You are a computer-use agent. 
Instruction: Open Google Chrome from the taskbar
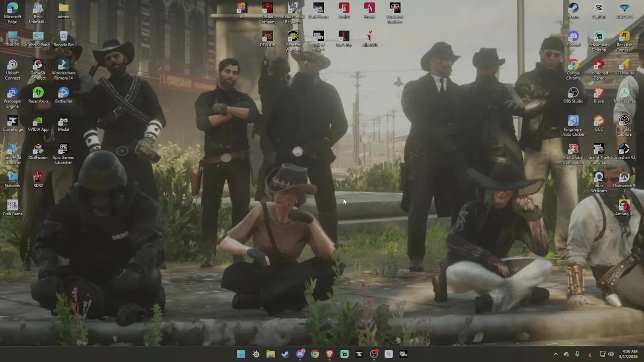pyautogui.click(x=315, y=354)
